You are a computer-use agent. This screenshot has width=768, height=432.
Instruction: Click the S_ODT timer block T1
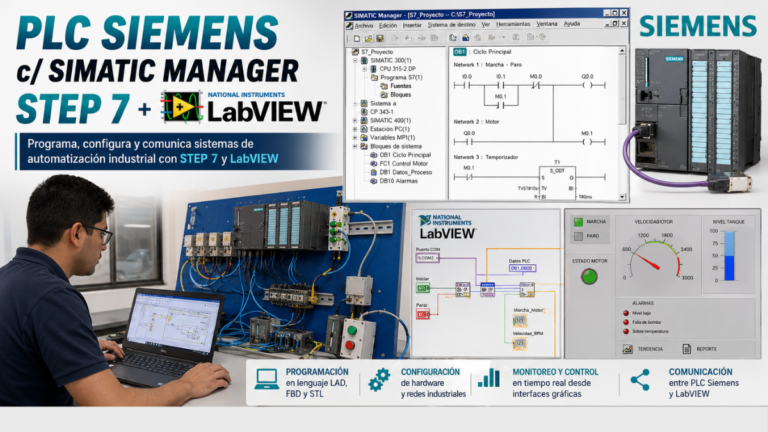pyautogui.click(x=557, y=184)
